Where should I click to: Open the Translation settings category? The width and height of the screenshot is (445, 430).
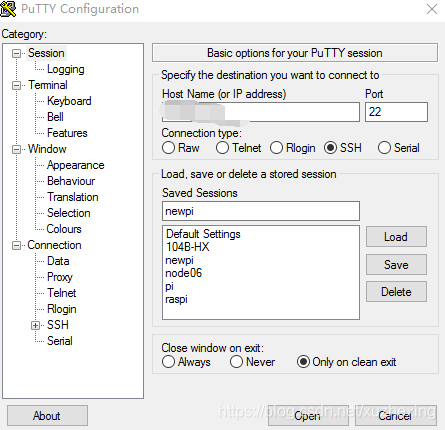[x=73, y=197]
